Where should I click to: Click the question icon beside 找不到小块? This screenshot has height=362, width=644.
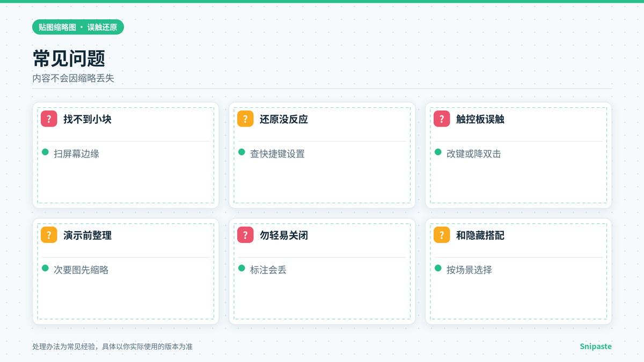coord(49,119)
